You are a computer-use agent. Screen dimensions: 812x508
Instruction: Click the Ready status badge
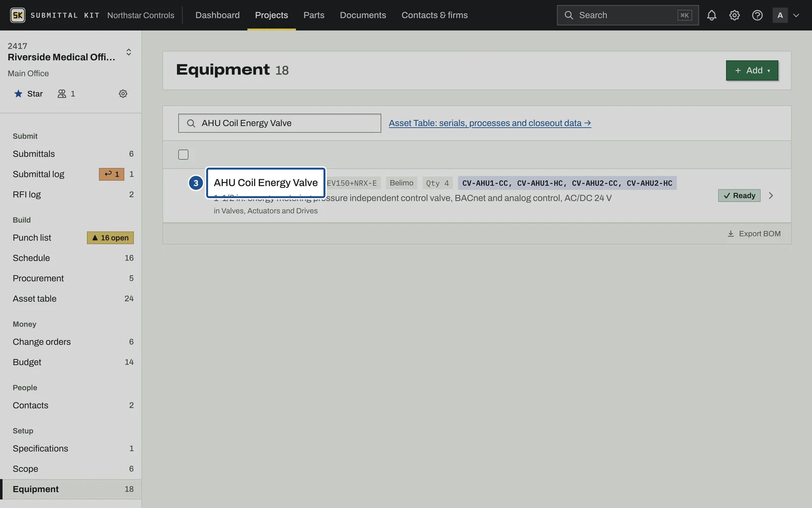point(739,196)
